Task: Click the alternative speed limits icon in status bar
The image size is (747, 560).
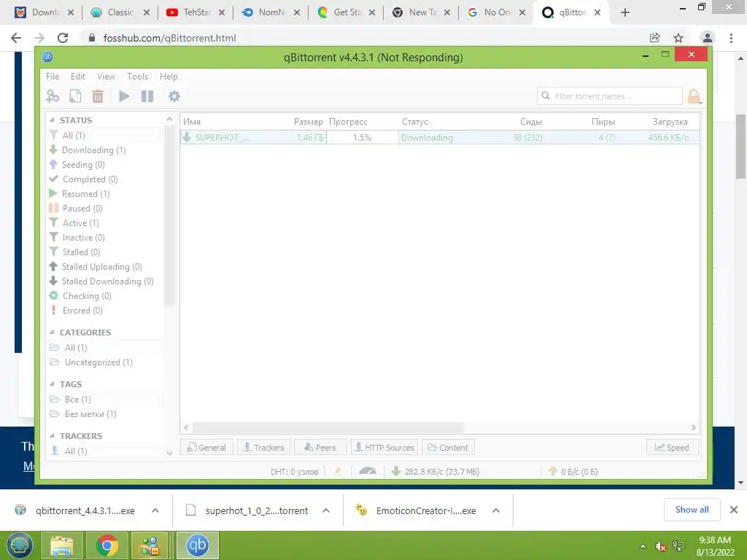Action: pyautogui.click(x=368, y=472)
